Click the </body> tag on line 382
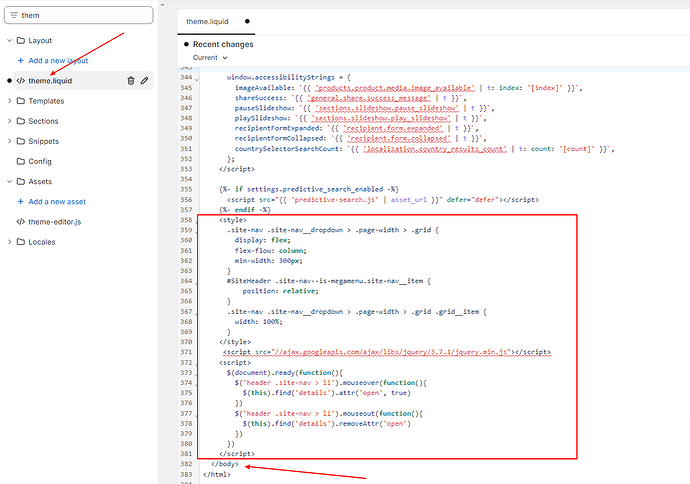Image resolution: width=690 pixels, height=484 pixels. [x=225, y=464]
